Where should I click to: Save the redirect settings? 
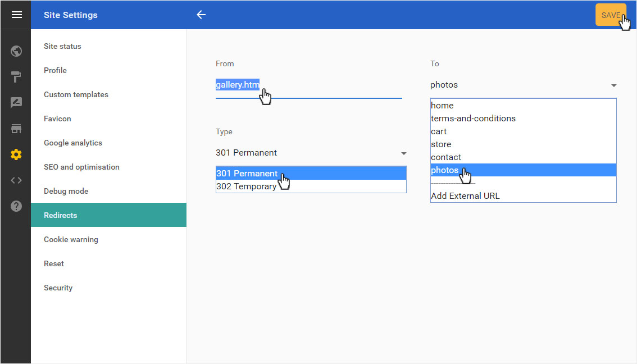pyautogui.click(x=611, y=15)
